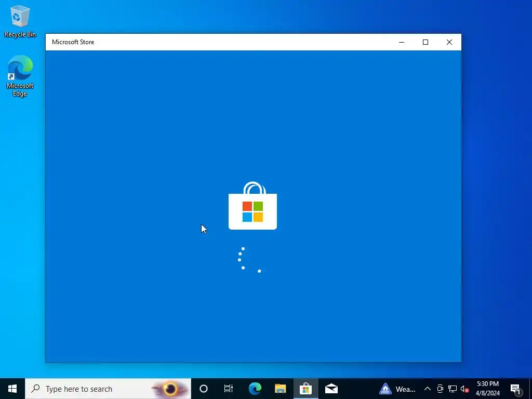Image resolution: width=532 pixels, height=399 pixels.
Task: Click the Microsoft Store title bar text
Action: coord(73,42)
